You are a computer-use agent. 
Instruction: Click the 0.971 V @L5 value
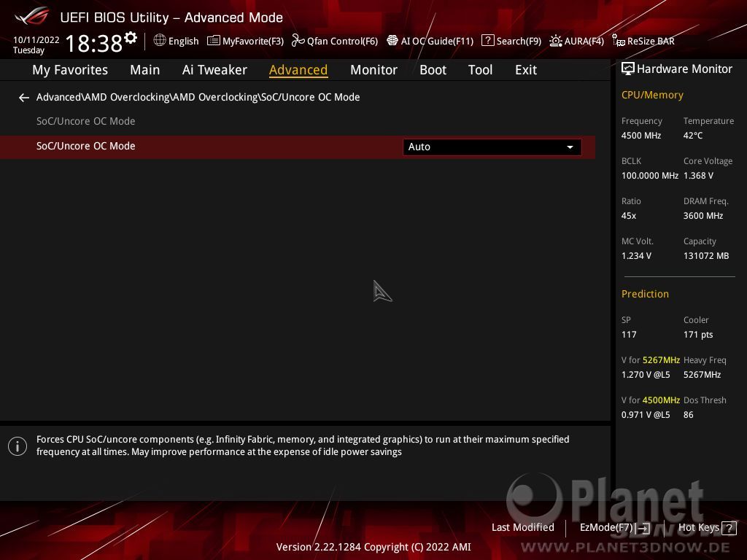click(646, 415)
